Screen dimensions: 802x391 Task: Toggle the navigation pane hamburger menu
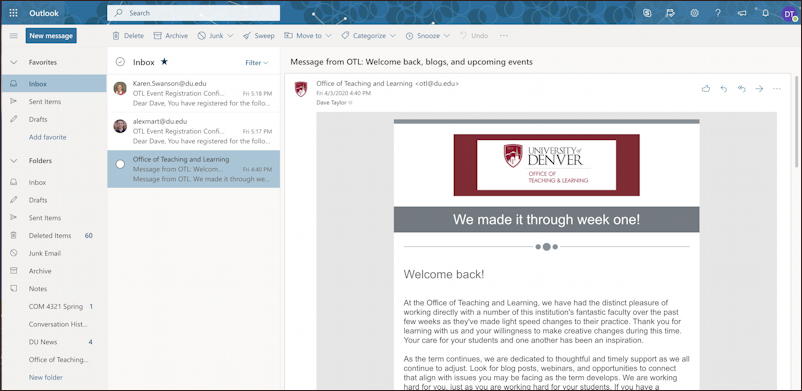click(x=13, y=36)
